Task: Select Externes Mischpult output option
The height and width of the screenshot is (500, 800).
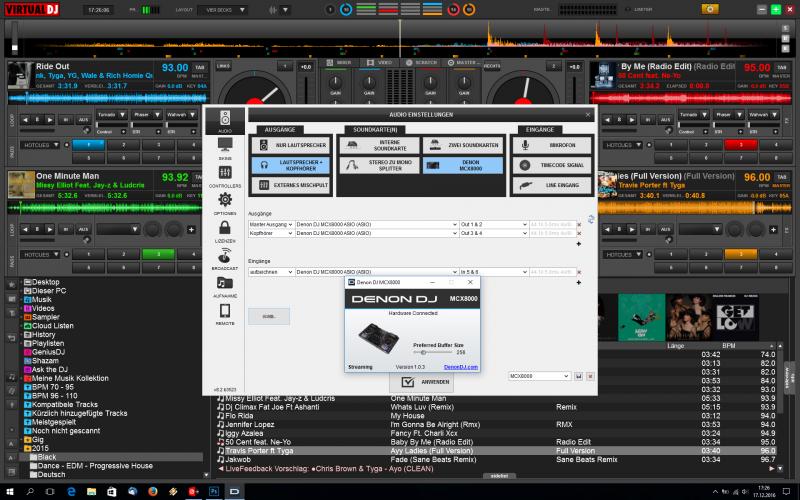Action: (291, 185)
